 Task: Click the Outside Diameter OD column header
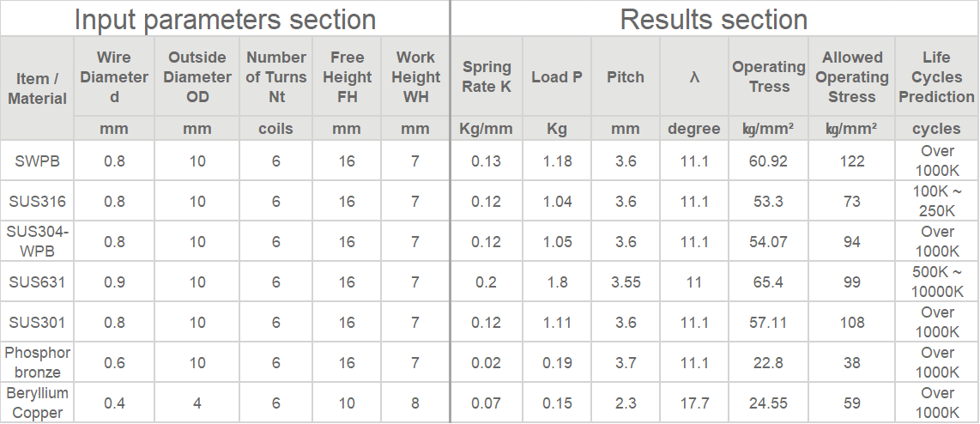197,76
